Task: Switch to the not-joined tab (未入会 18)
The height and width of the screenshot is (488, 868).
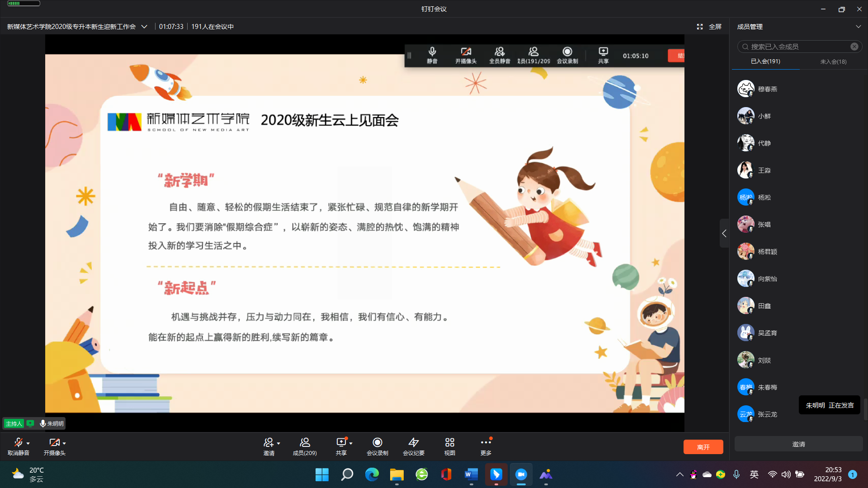Action: (833, 61)
